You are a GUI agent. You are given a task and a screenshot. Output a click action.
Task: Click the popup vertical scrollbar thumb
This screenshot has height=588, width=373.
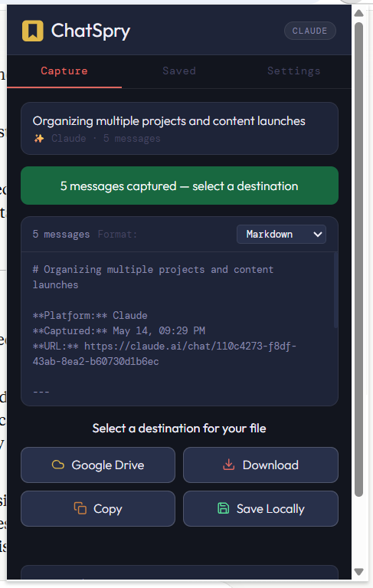[358, 259]
